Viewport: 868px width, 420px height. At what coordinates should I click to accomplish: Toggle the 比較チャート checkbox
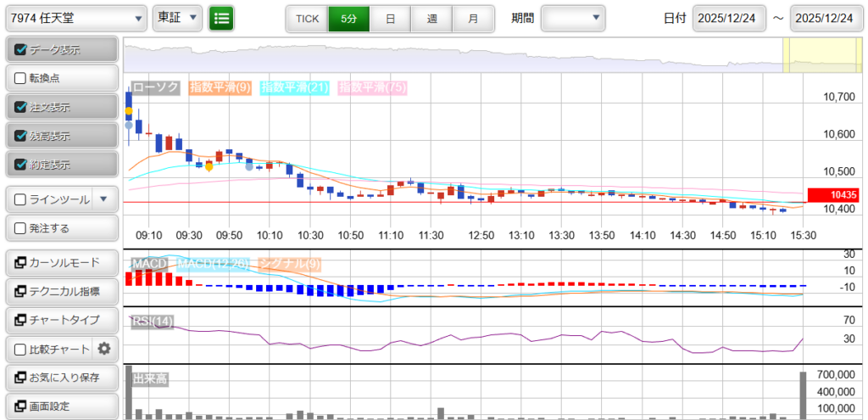pos(21,349)
